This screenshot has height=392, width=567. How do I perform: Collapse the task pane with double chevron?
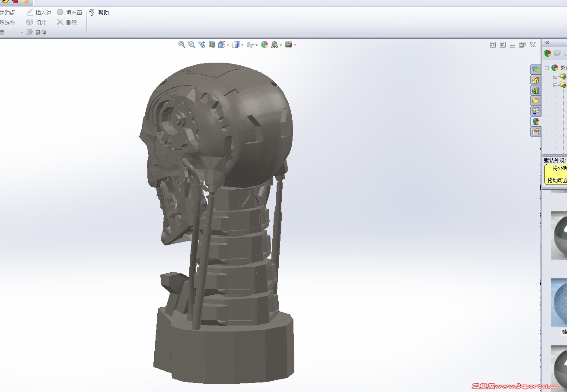click(x=548, y=42)
